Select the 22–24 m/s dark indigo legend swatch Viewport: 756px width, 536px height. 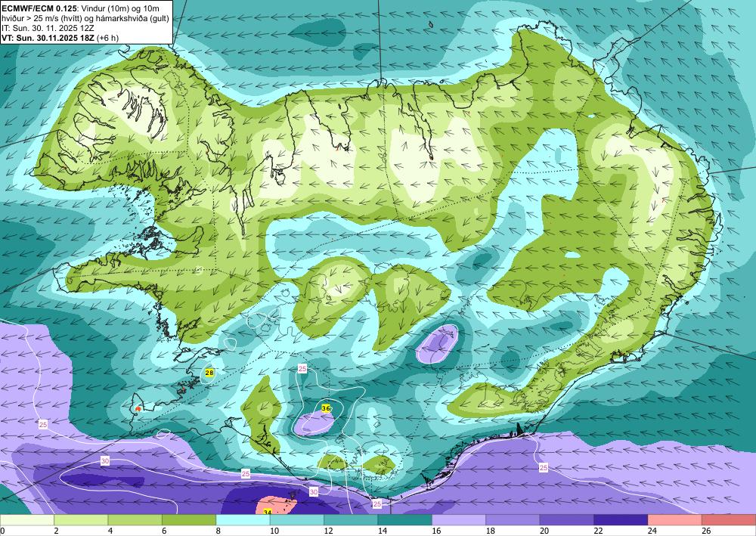(x=621, y=520)
